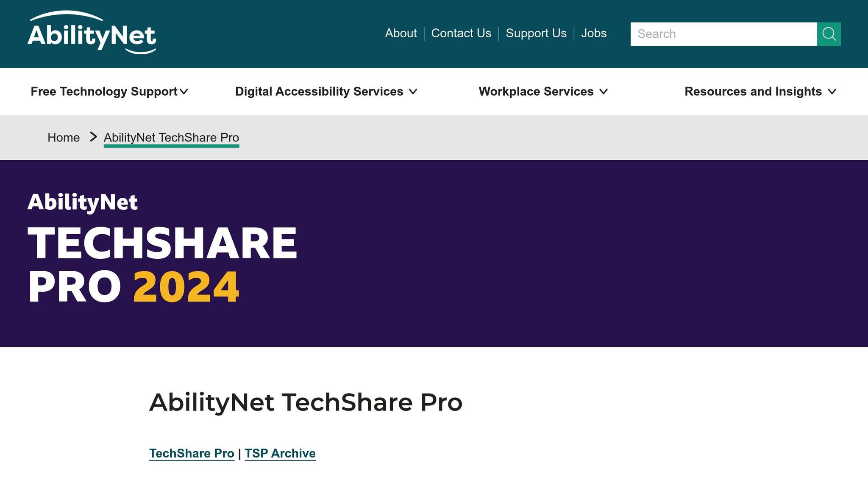Click the AbilityNet TechShare Pro page heading
Viewport: 868px width, 488px height.
[306, 402]
